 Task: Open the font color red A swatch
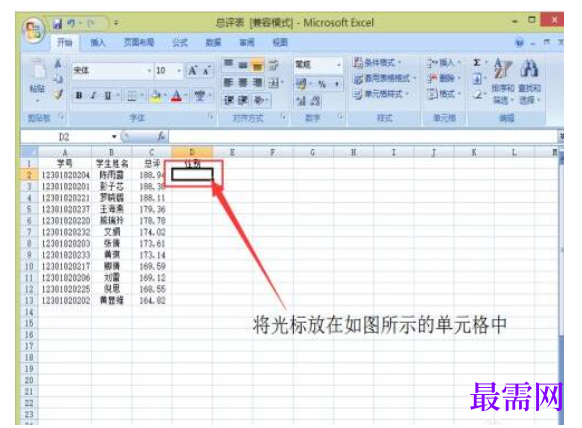click(x=176, y=96)
